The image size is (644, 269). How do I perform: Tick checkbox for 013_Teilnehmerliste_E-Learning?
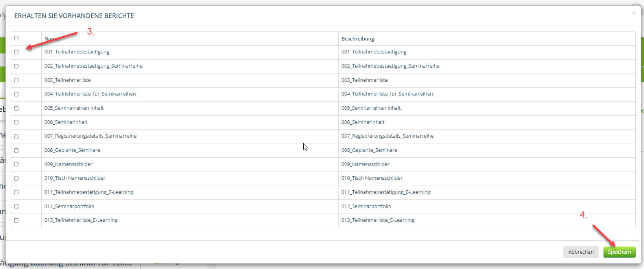click(16, 221)
